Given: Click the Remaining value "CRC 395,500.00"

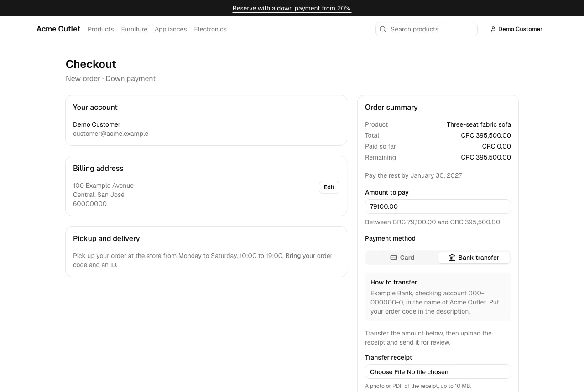Looking at the screenshot, I should point(486,157).
